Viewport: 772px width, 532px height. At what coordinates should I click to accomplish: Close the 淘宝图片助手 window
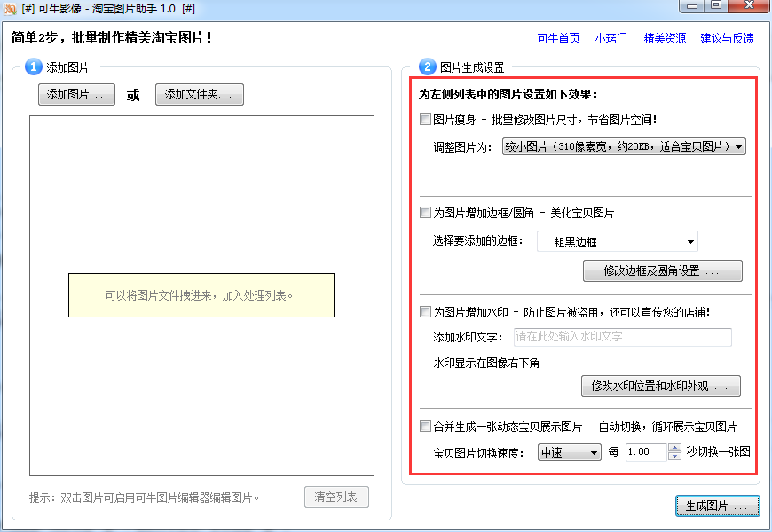pos(749,6)
